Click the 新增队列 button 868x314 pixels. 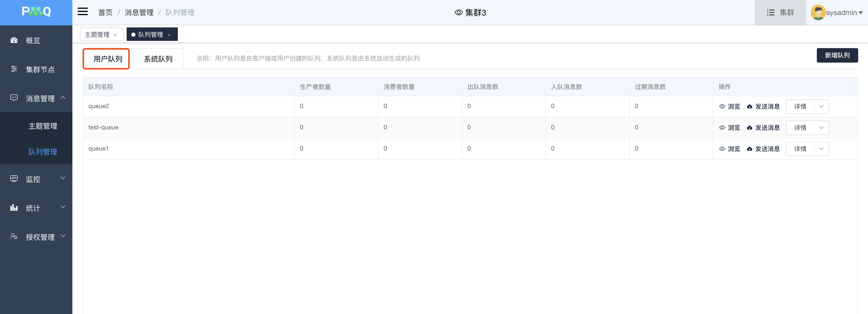(x=837, y=55)
